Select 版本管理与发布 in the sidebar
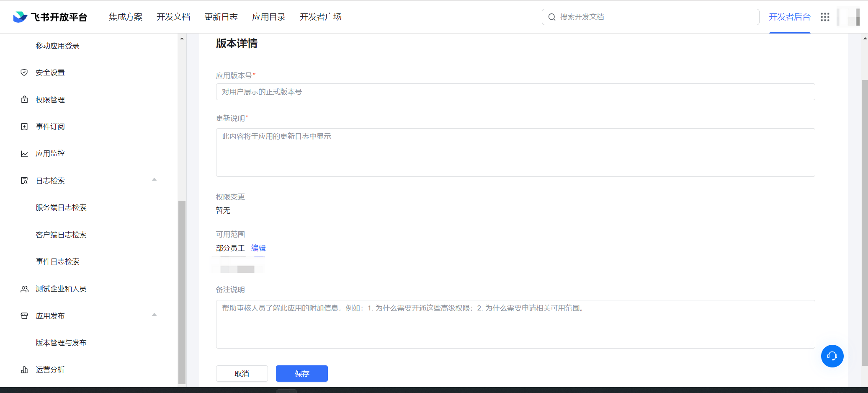Image resolution: width=868 pixels, height=393 pixels. 61,343
